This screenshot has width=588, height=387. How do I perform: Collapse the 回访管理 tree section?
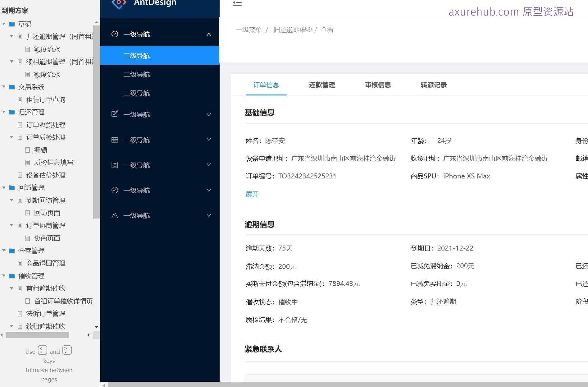pos(3,187)
